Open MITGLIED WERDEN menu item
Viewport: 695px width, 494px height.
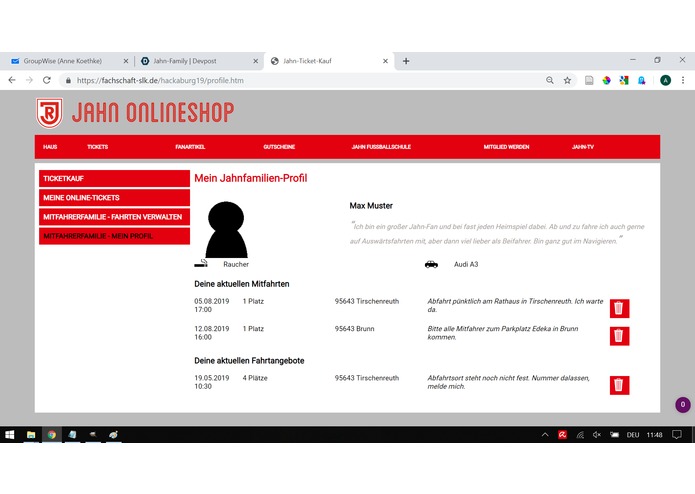(x=506, y=147)
